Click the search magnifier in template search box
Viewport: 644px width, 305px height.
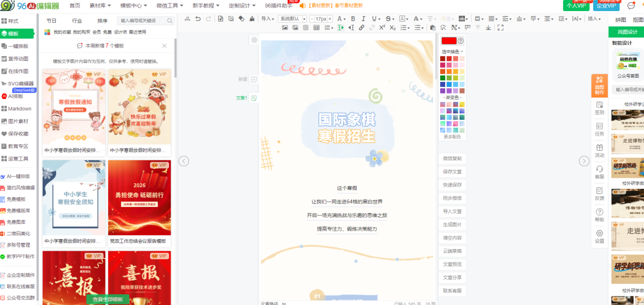tap(170, 21)
